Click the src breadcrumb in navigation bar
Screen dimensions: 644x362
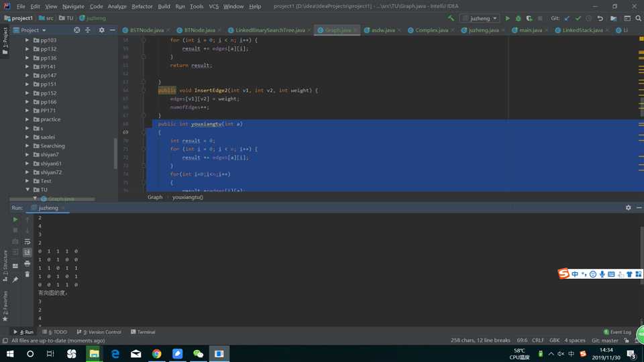pos(46,18)
